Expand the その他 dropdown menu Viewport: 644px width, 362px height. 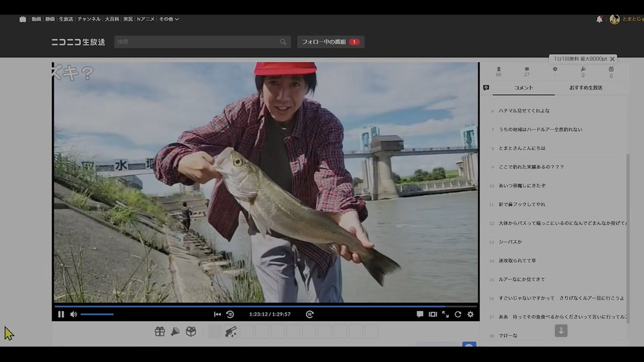coord(168,19)
